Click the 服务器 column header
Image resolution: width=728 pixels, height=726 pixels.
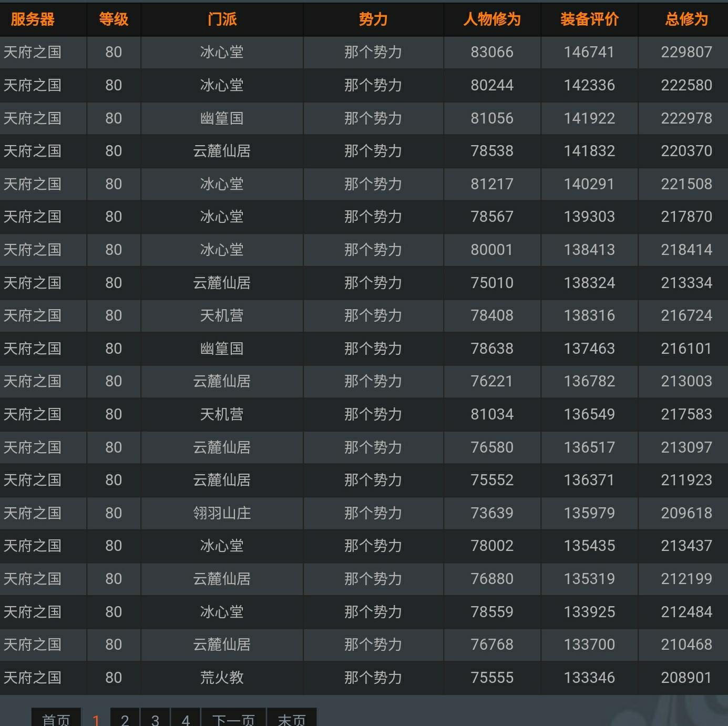pos(33,19)
